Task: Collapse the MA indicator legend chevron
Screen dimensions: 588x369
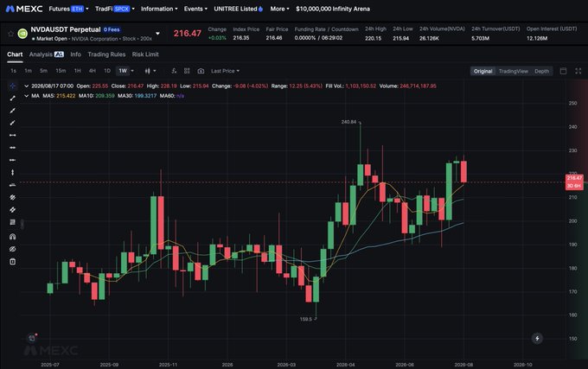Action: pos(26,96)
